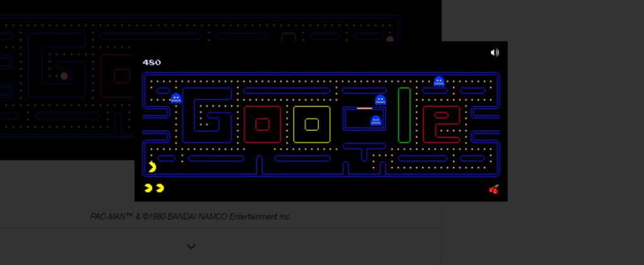Click the second remaining-life Pac-Man icon
644x265 pixels.
[x=160, y=188]
